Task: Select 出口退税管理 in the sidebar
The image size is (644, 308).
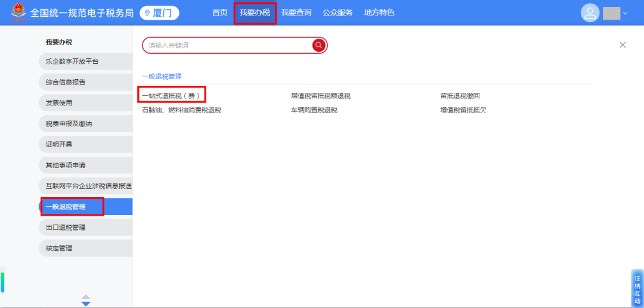Action: coord(86,227)
